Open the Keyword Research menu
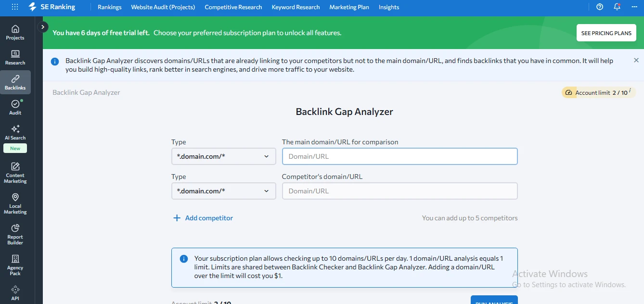Viewport: 644px width, 304px height. [296, 7]
